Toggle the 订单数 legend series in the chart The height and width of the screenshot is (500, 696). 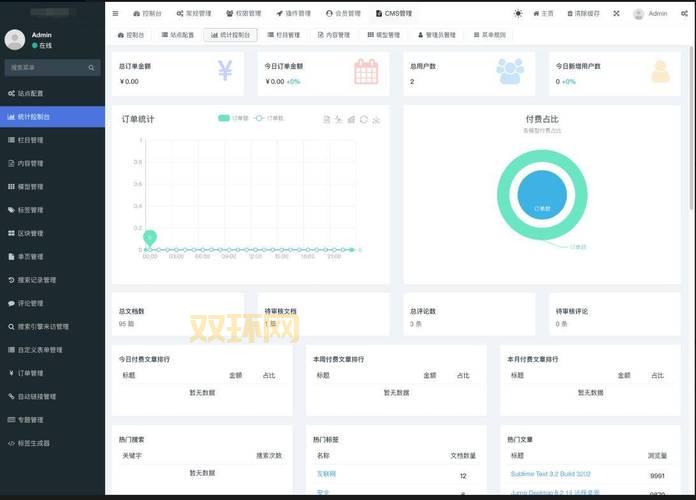[x=269, y=118]
